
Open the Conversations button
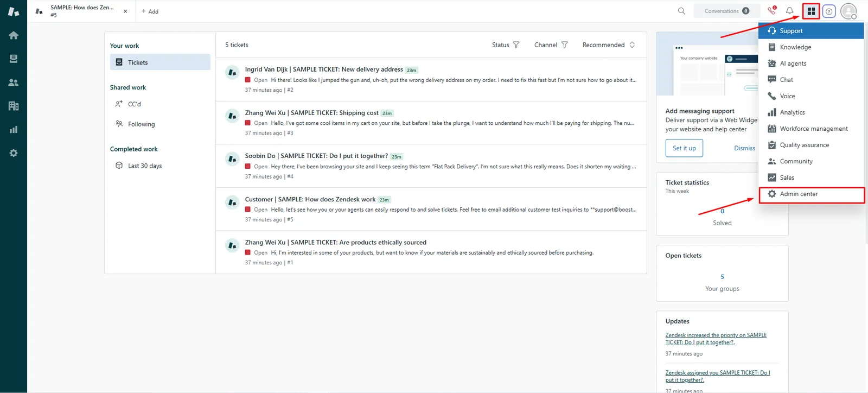[726, 11]
